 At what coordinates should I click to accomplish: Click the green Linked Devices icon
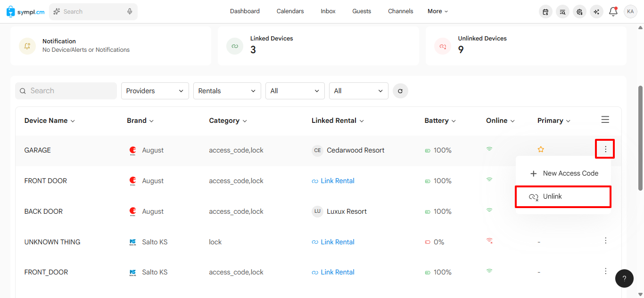tap(235, 46)
